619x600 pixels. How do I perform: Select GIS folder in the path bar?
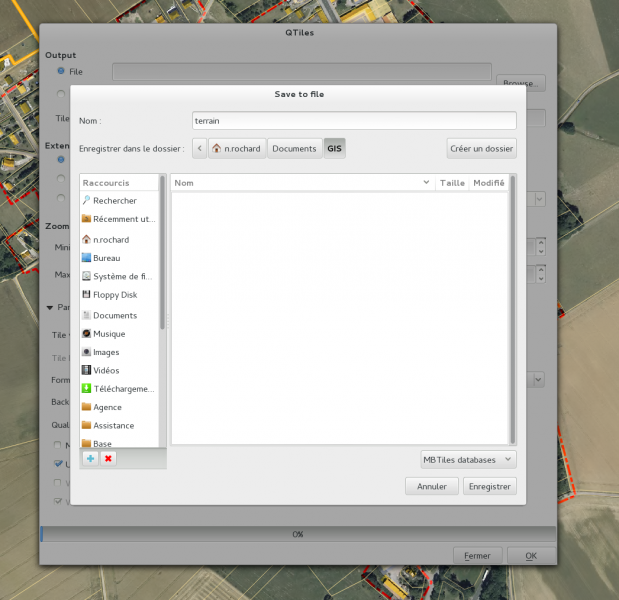pos(333,149)
